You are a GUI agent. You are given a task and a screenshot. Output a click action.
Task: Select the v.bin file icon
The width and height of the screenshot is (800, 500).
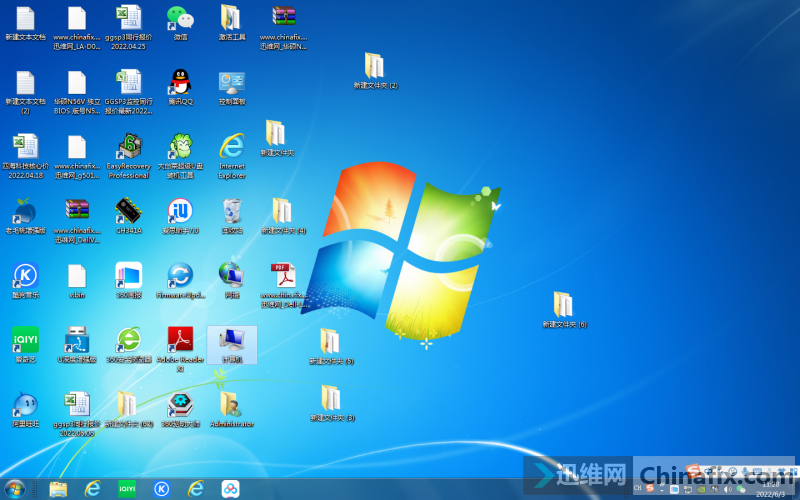[77, 280]
